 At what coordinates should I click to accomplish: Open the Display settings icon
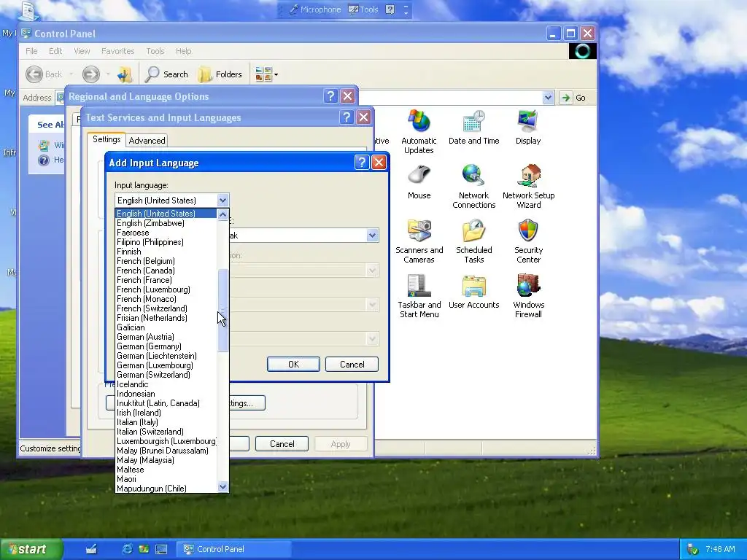pyautogui.click(x=528, y=128)
